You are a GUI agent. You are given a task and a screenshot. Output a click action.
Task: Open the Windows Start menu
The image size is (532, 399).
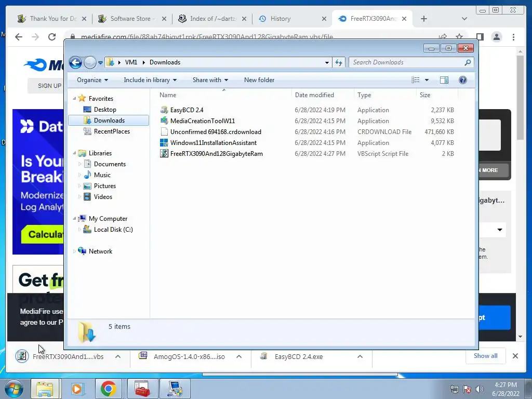(x=14, y=389)
